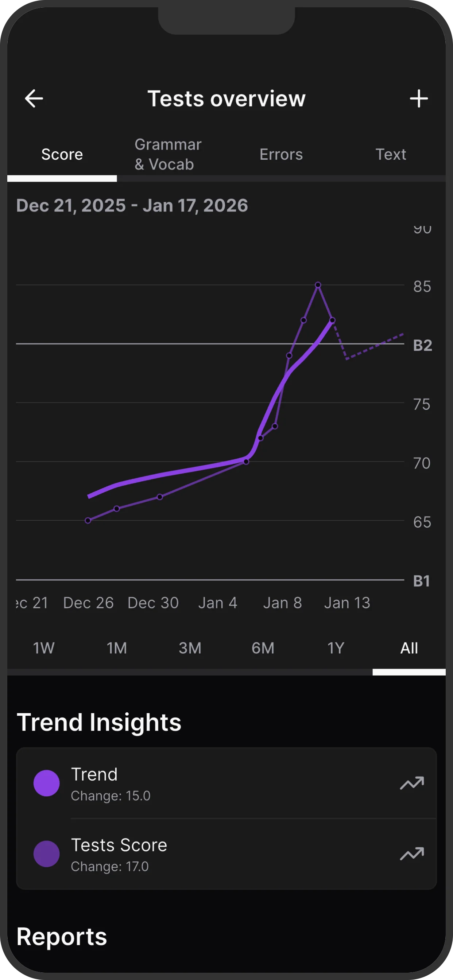Open the Grammar & Vocab tab

coord(168,155)
